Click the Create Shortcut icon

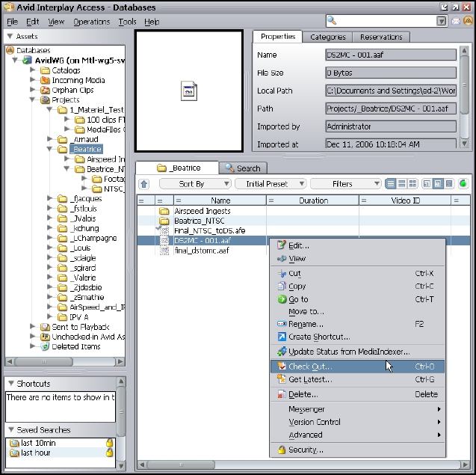click(x=282, y=337)
